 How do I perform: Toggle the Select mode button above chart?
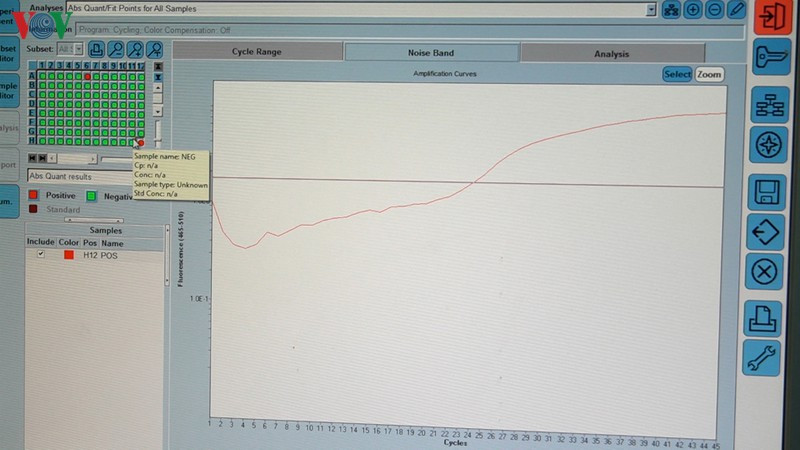(x=677, y=74)
